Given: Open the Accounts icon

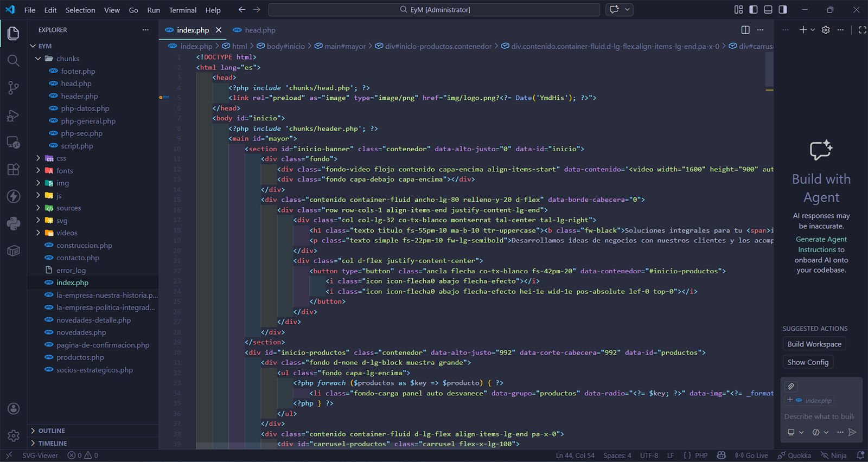Looking at the screenshot, I should click(x=14, y=409).
